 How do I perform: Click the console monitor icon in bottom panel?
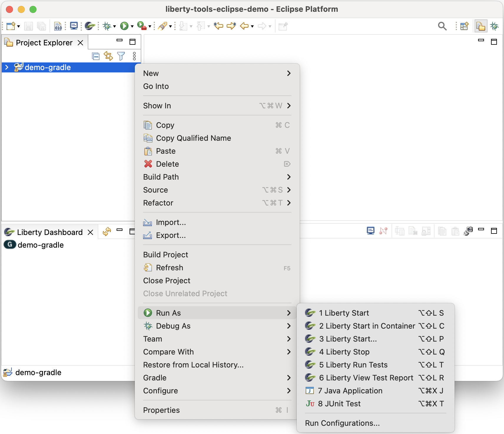coord(371,231)
